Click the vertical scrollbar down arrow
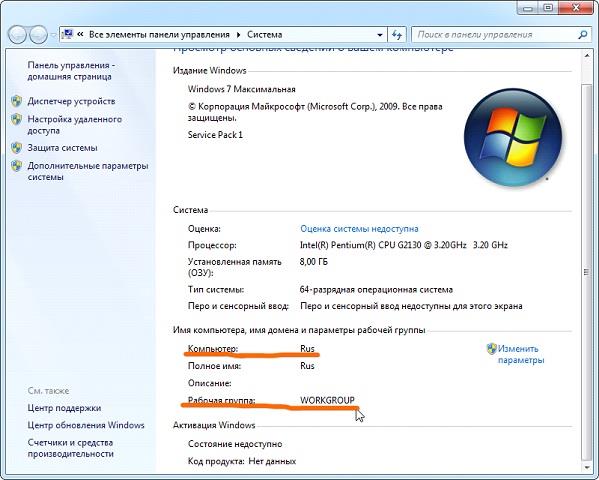The height and width of the screenshot is (480, 599). (587, 467)
